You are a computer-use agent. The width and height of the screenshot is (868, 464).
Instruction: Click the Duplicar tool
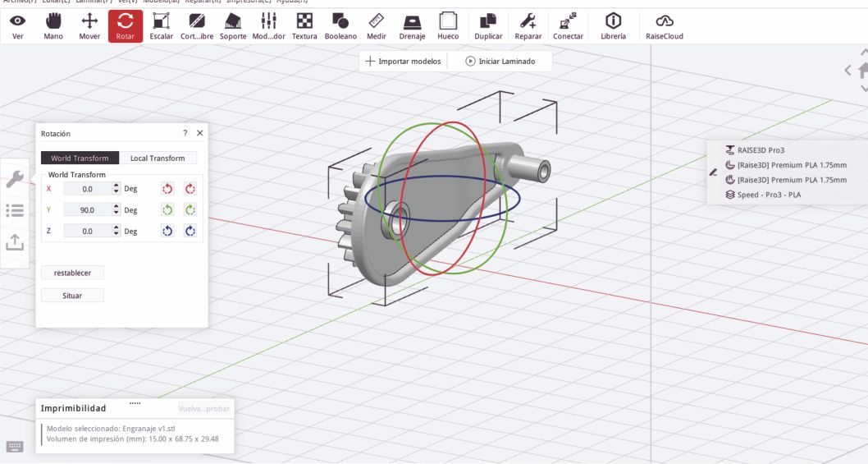click(488, 26)
